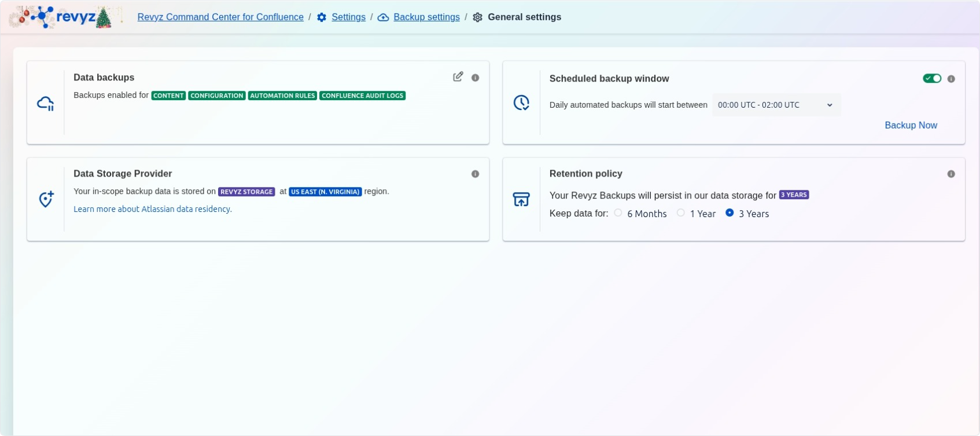Go to Settings in the breadcrumb
Viewport: 980px width, 436px height.
click(348, 17)
